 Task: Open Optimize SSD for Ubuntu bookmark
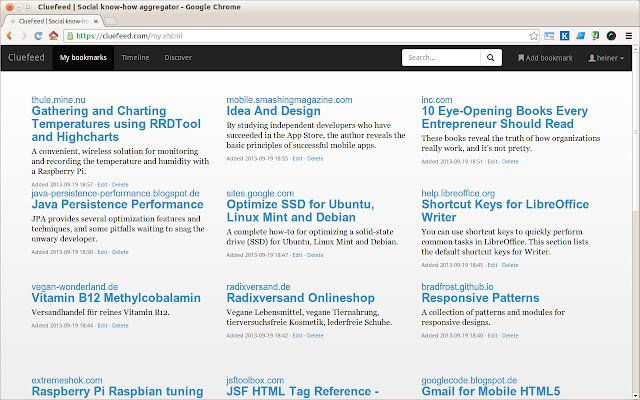click(300, 211)
